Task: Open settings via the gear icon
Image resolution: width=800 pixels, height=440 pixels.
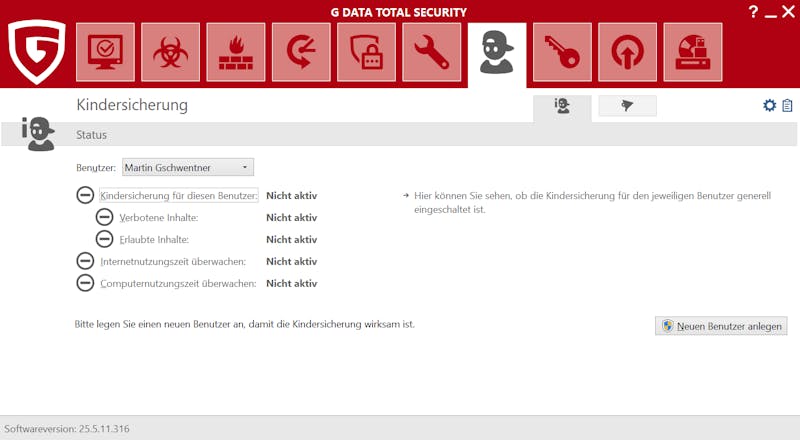Action: point(769,105)
